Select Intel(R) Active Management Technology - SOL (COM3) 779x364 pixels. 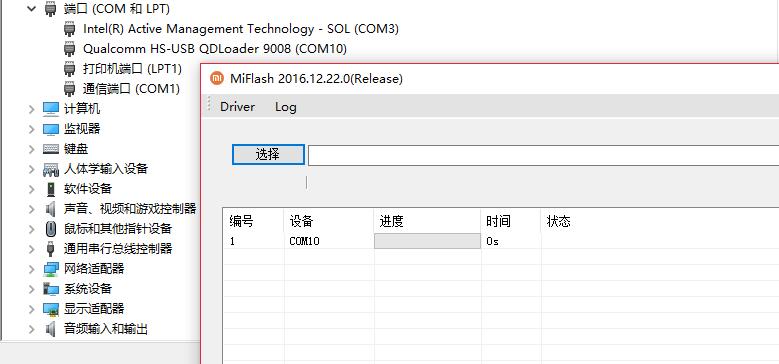point(241,29)
